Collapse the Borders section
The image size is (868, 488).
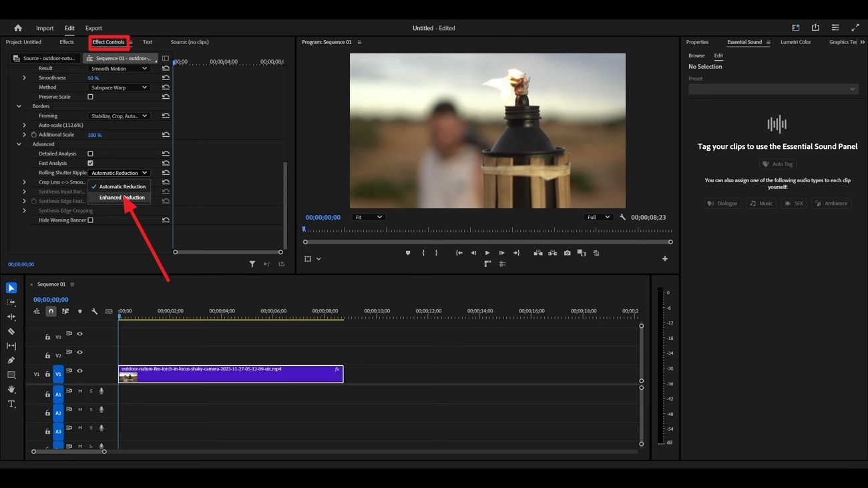pos(19,105)
